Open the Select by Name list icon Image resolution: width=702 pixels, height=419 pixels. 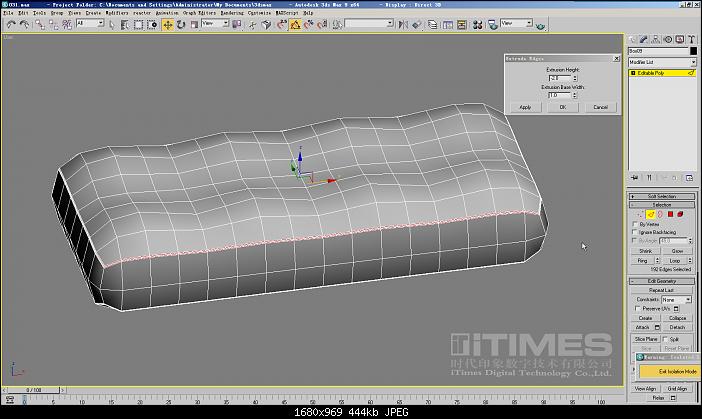pos(125,25)
